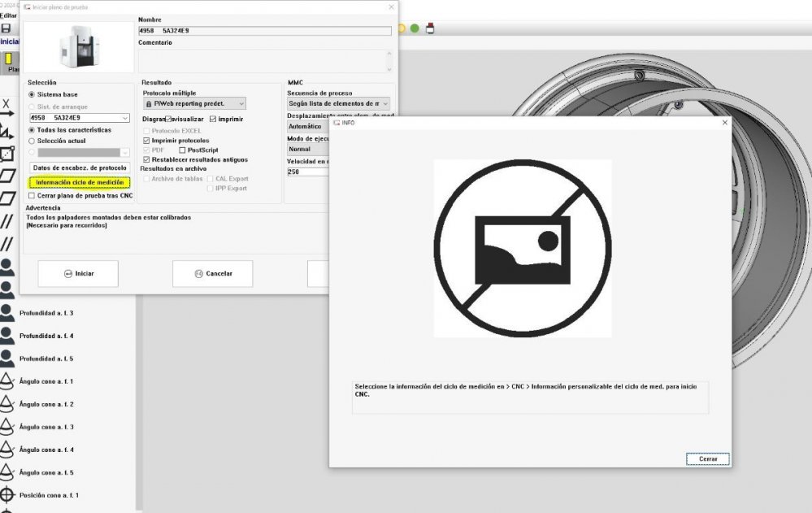Click the disabled Archivo de tablas checkbox
812x513 pixels.
[x=146, y=179]
